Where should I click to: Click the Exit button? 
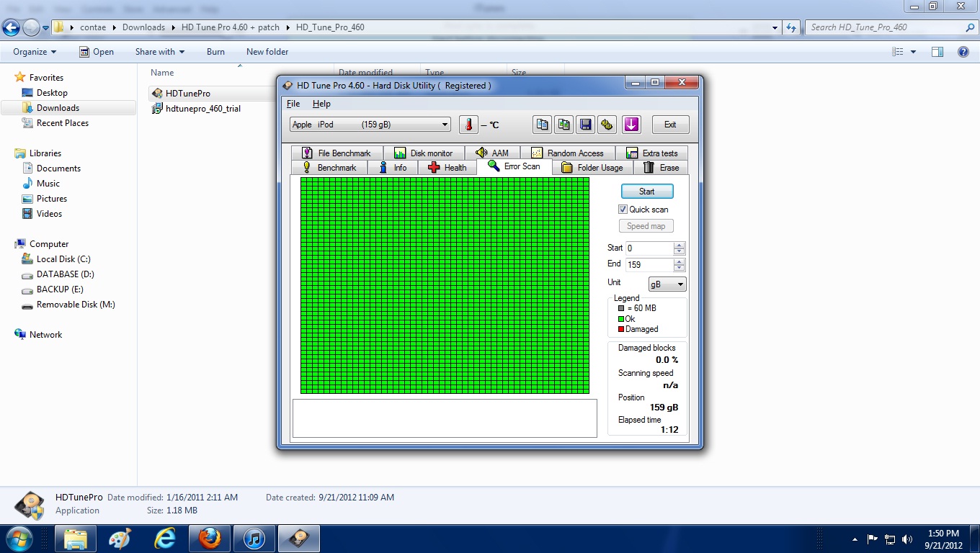click(x=670, y=125)
